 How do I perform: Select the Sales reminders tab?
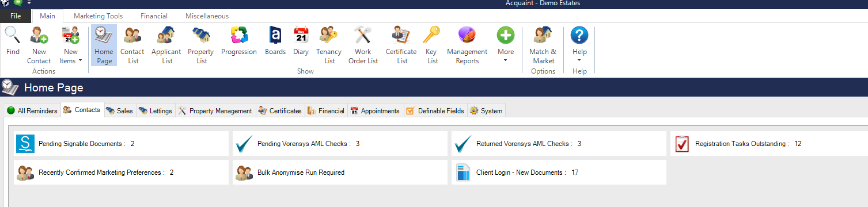(x=120, y=111)
